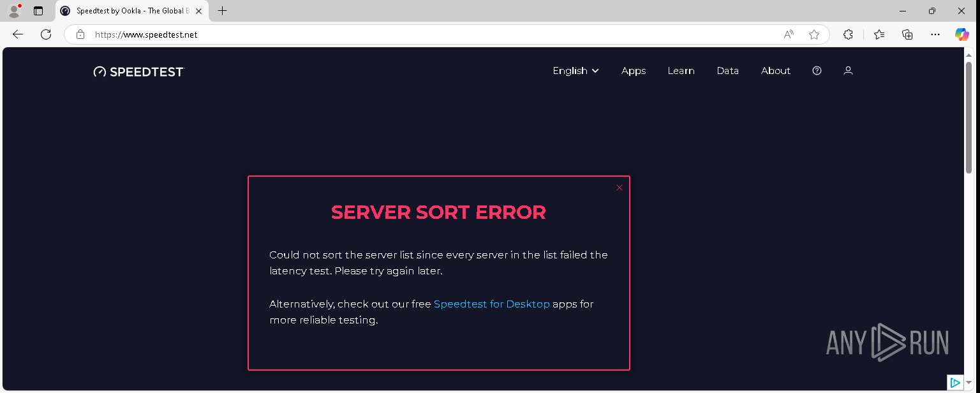Go back with browser back arrow

pos(18,34)
